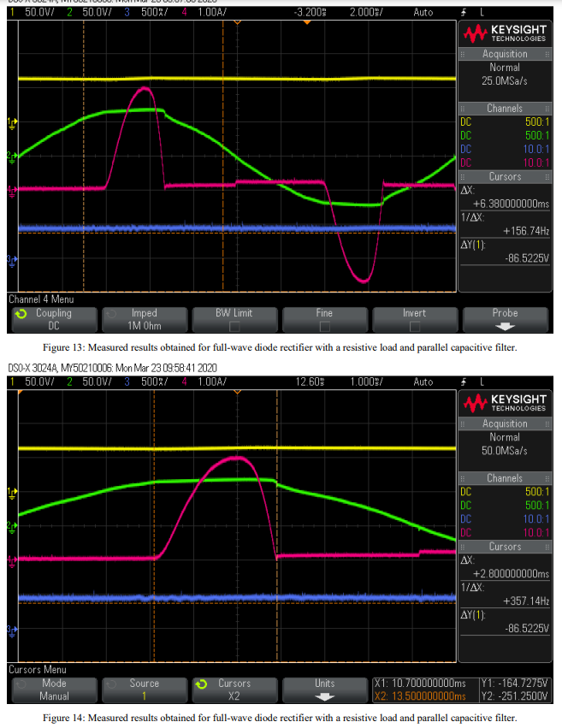This screenshot has height=728, width=562.
Task: Click hollow time reference triangle in Figure 13
Action: (x=237, y=22)
